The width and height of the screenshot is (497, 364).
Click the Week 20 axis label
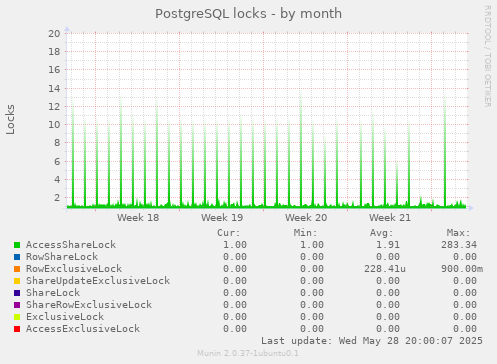coord(306,218)
